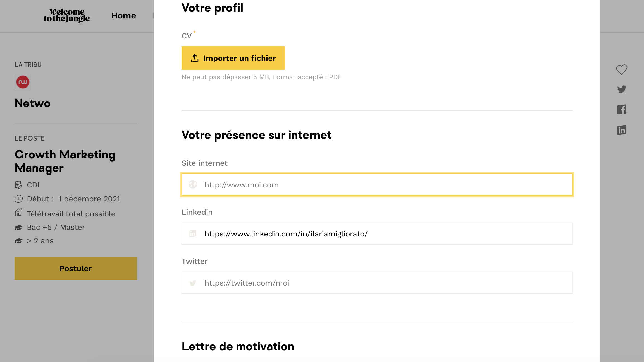Click the Netwo company logo
Image resolution: width=644 pixels, height=362 pixels.
[x=23, y=82]
